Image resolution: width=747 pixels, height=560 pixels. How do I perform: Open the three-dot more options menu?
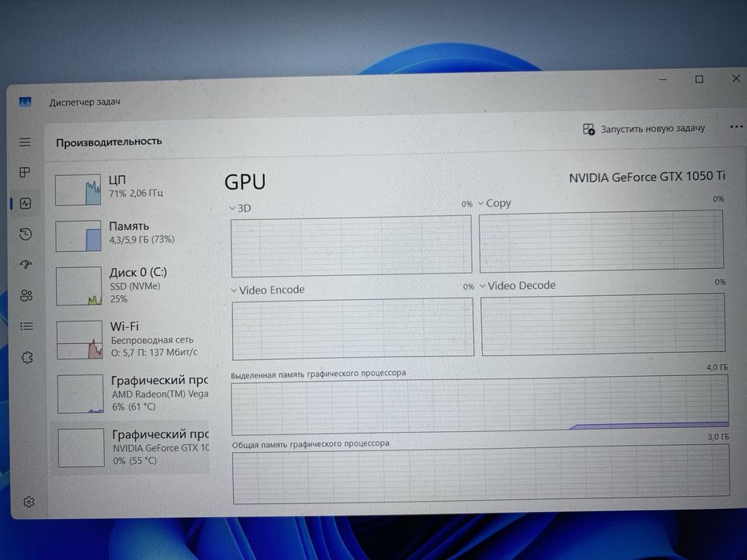[736, 126]
